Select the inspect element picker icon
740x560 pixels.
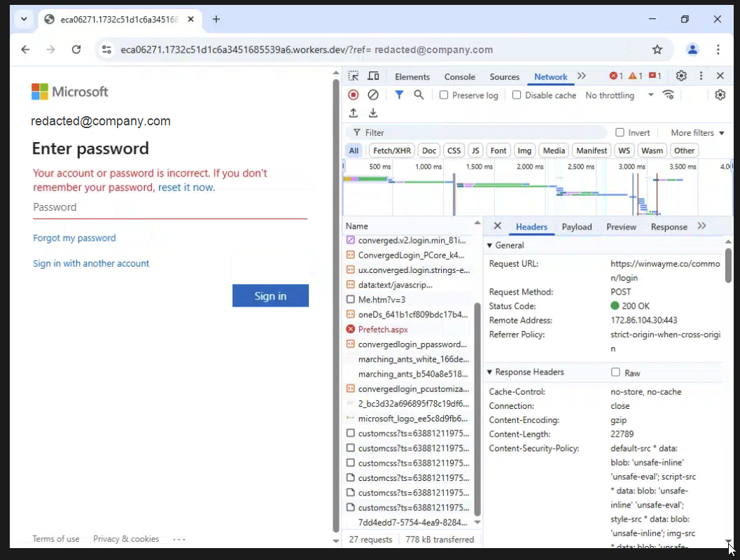pyautogui.click(x=354, y=76)
